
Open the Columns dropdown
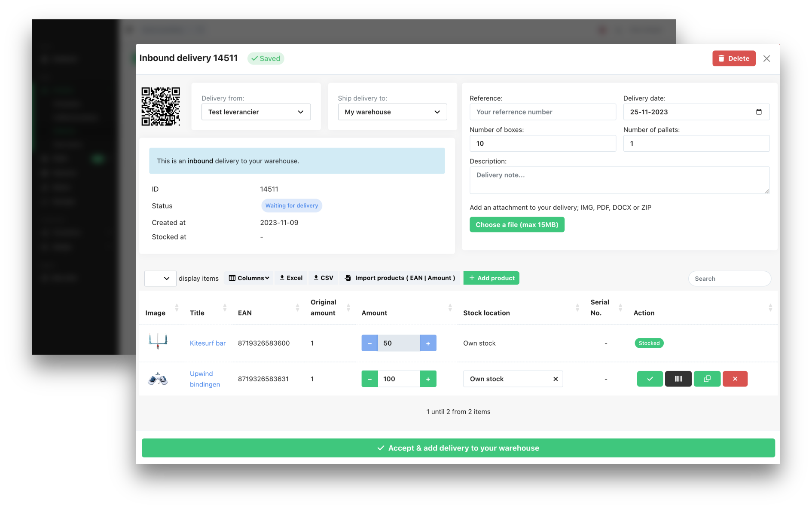point(249,278)
